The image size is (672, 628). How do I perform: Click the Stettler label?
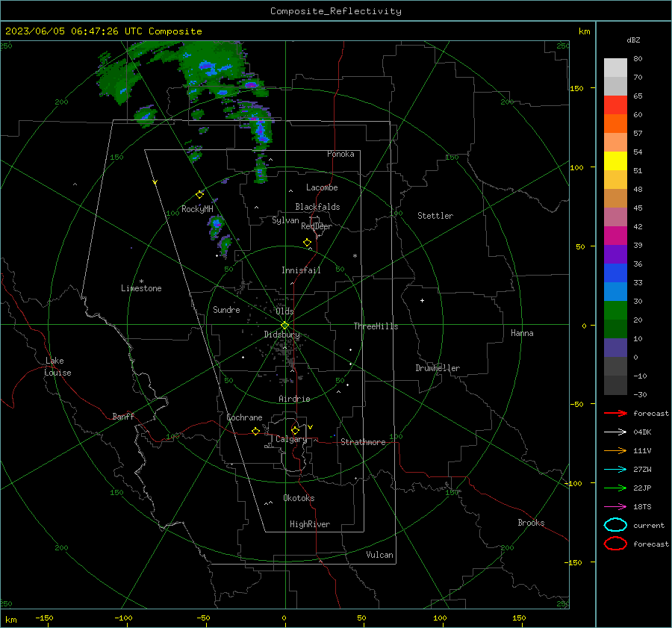pos(435,216)
